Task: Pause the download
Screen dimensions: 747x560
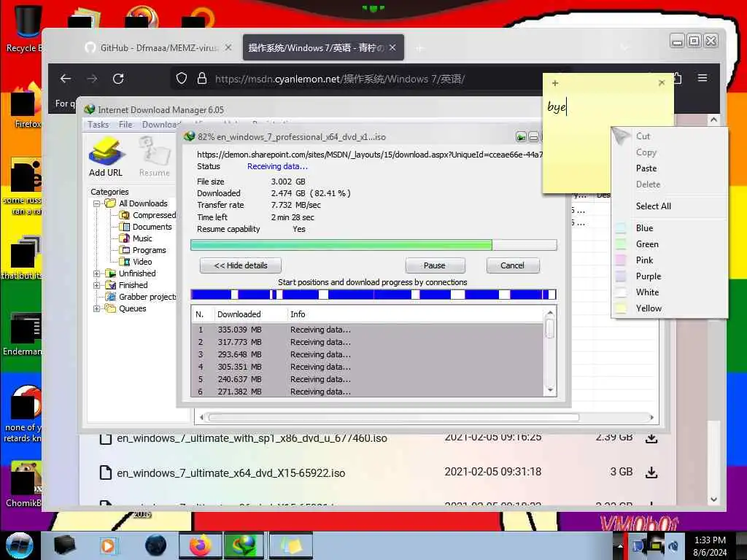Action: click(x=435, y=265)
